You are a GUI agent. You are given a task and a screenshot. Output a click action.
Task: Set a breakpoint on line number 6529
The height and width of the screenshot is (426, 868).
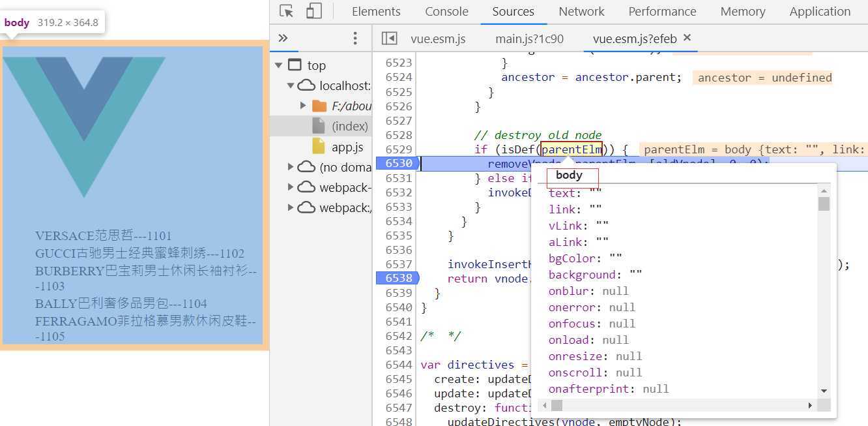(x=399, y=149)
